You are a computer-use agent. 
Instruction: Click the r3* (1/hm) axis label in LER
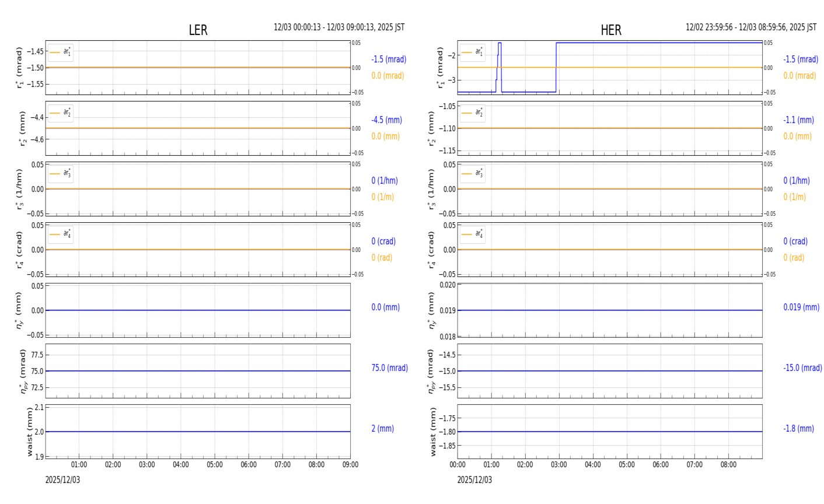19,189
